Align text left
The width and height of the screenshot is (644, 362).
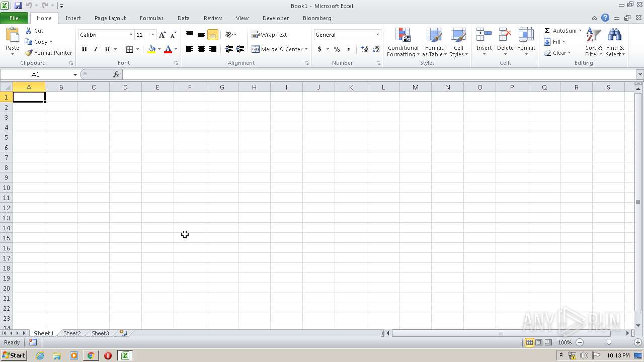coord(190,49)
